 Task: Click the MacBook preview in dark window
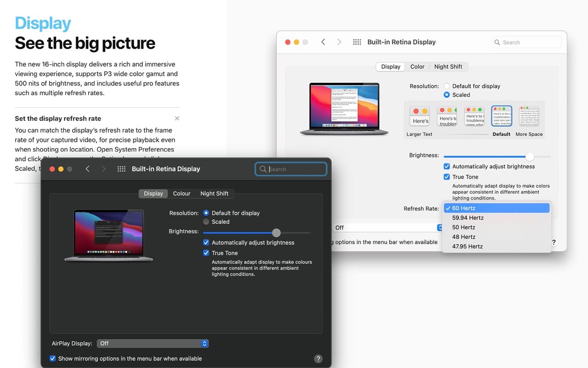pyautogui.click(x=109, y=236)
